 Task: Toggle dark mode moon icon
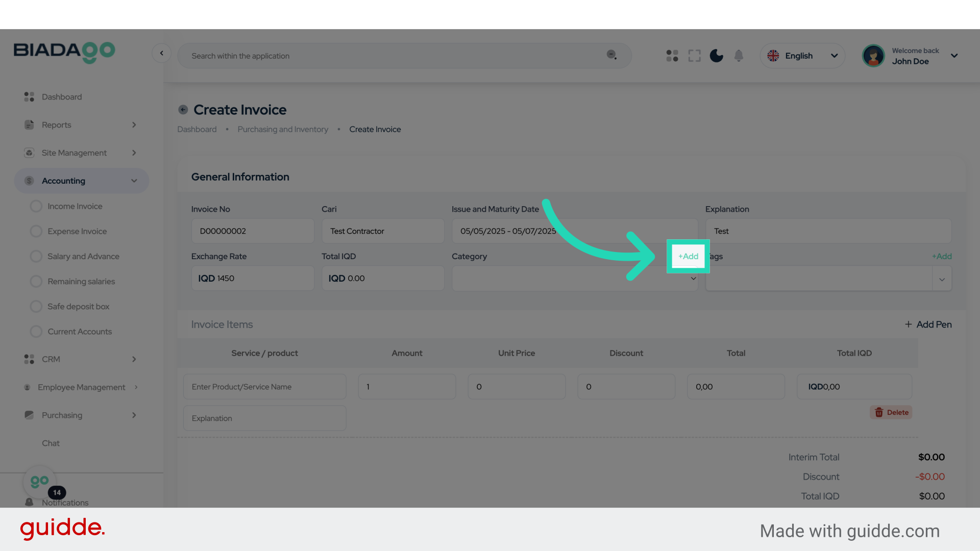tap(716, 56)
